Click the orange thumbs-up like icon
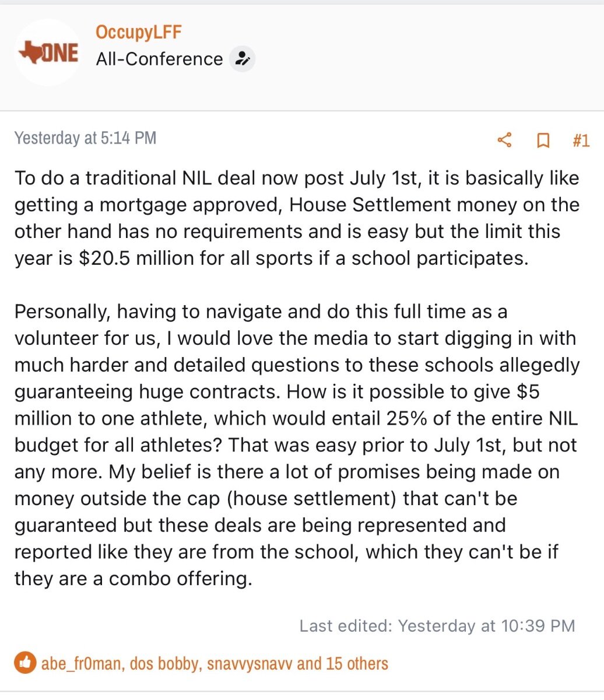 (25, 663)
